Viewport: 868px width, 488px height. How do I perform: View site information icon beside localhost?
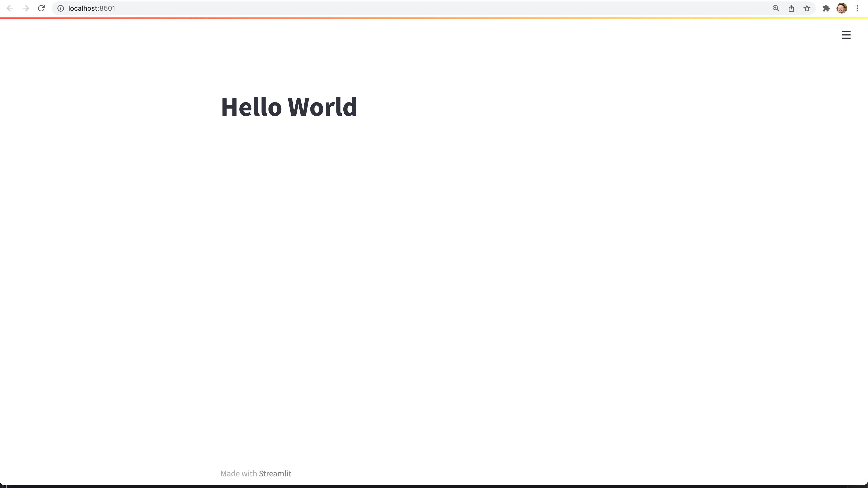[x=61, y=8]
